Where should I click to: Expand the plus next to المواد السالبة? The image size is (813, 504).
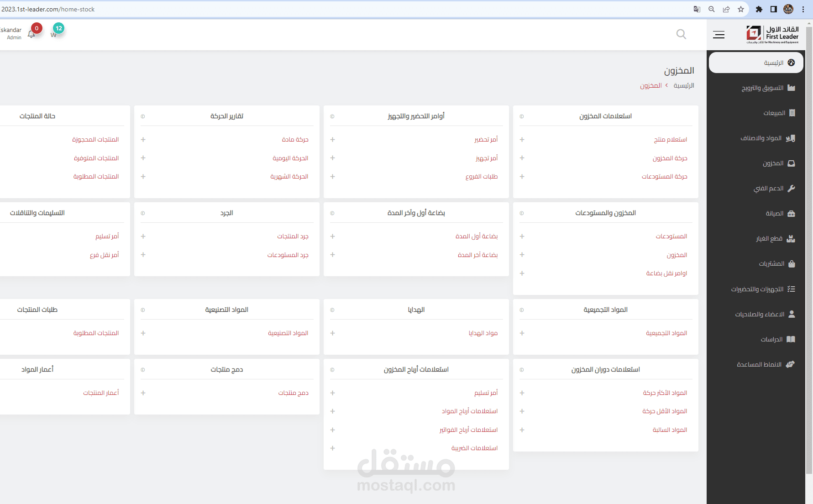click(522, 430)
